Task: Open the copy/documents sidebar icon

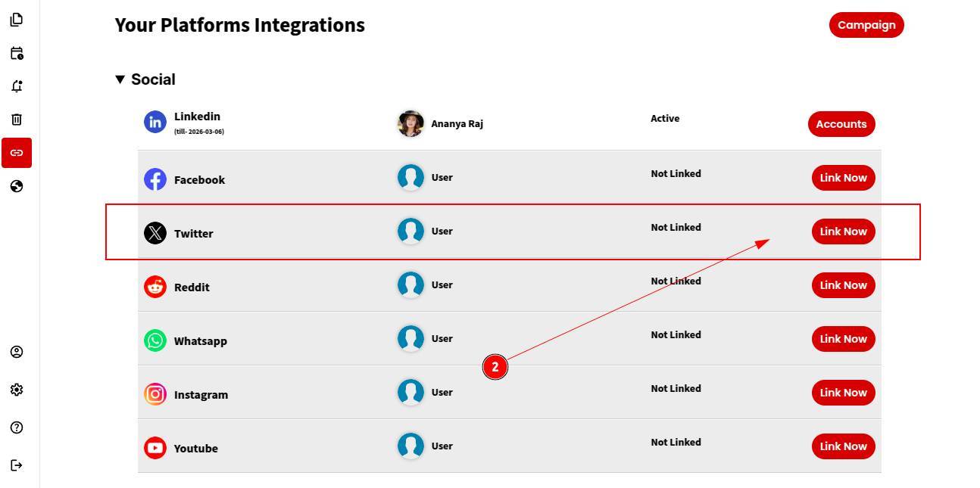Action: 17,20
